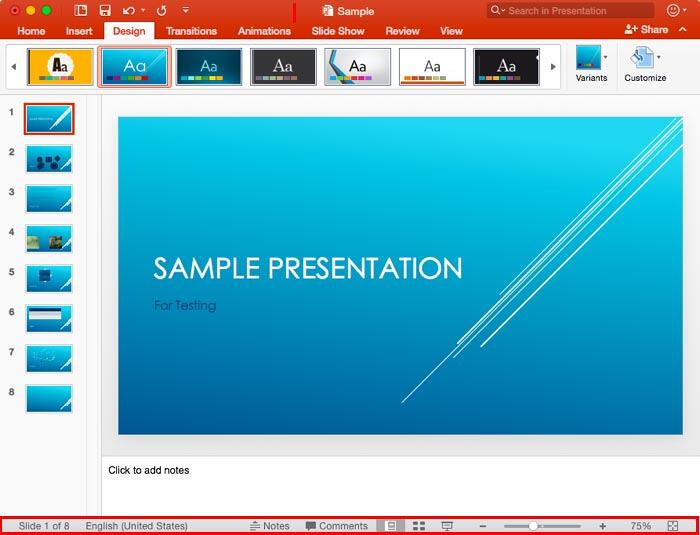
Task: Toggle the Notes pane
Action: (270, 526)
